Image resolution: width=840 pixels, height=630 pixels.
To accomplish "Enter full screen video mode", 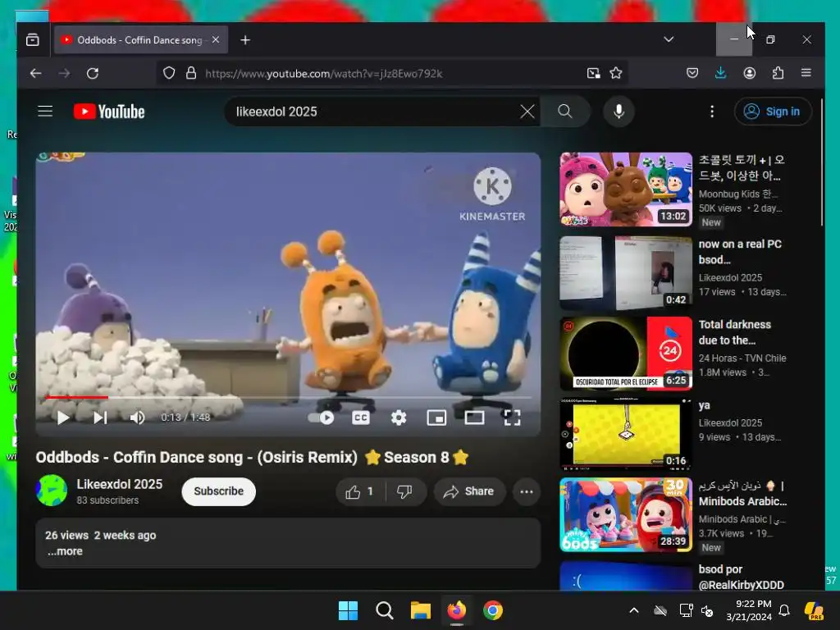I will pos(512,418).
